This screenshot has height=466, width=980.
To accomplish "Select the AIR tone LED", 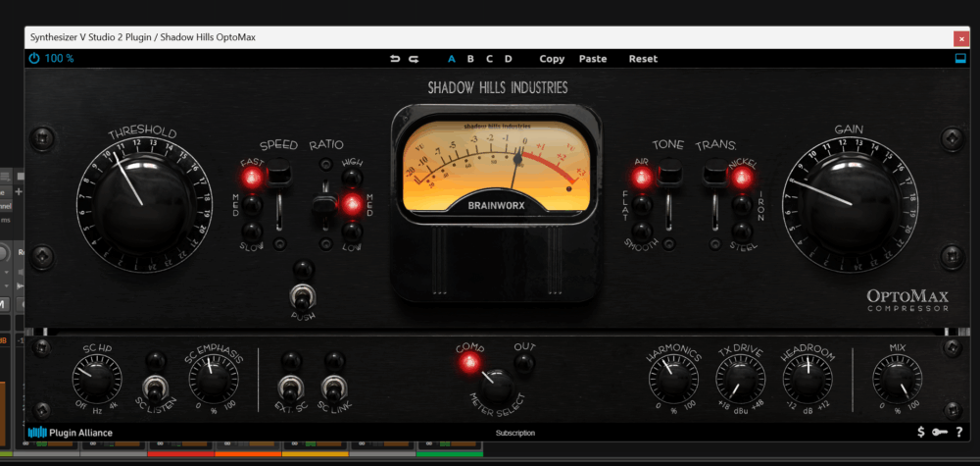I will tap(642, 179).
